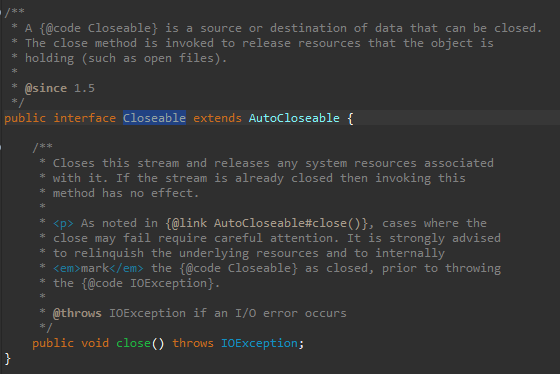Click the @since tag in the Javadoc

[46, 88]
